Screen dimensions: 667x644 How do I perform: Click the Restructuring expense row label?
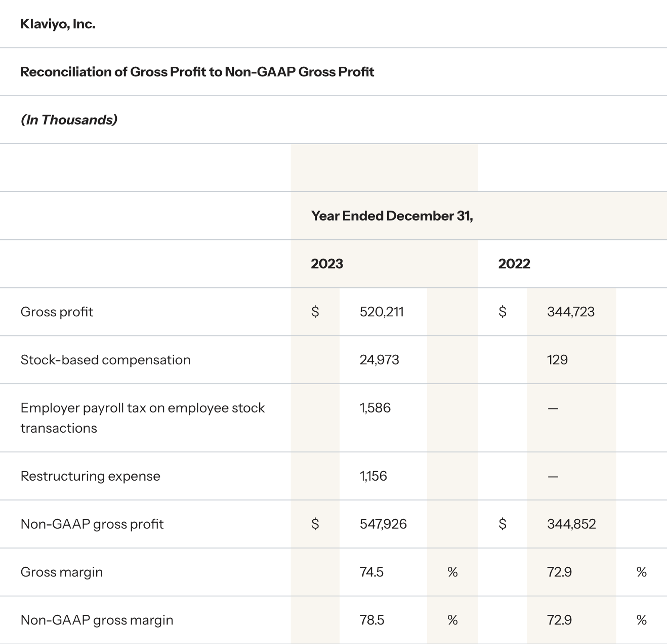coord(90,476)
